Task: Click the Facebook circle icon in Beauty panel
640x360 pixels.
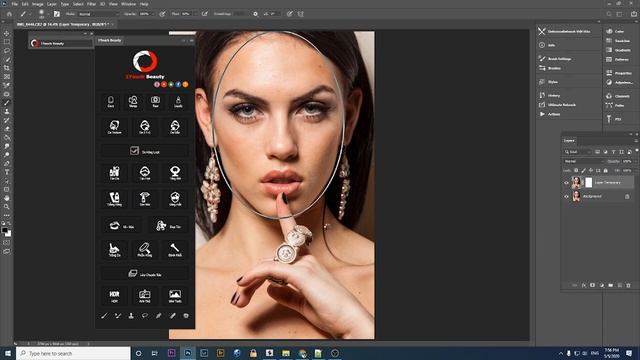Action: (x=178, y=84)
